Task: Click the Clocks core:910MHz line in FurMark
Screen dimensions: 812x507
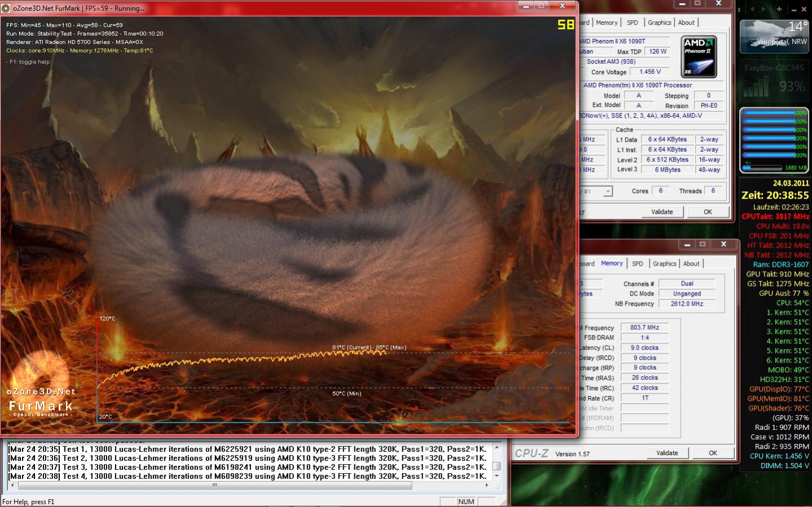Action: click(x=80, y=51)
